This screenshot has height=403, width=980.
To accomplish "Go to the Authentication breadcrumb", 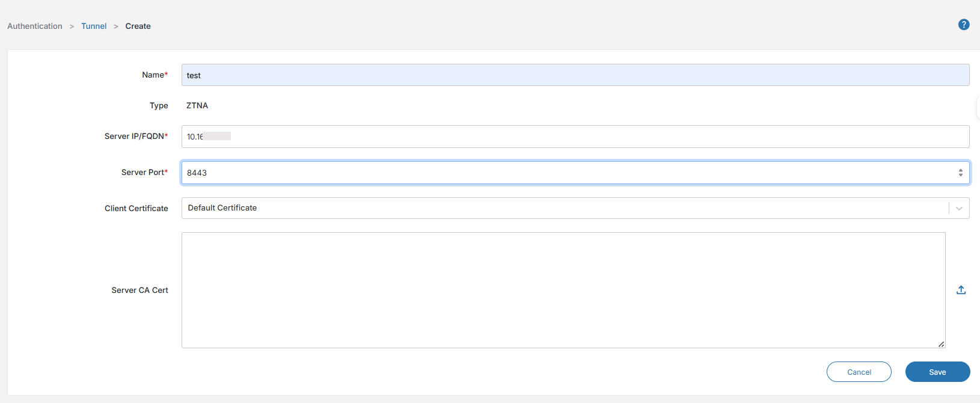I will [35, 26].
